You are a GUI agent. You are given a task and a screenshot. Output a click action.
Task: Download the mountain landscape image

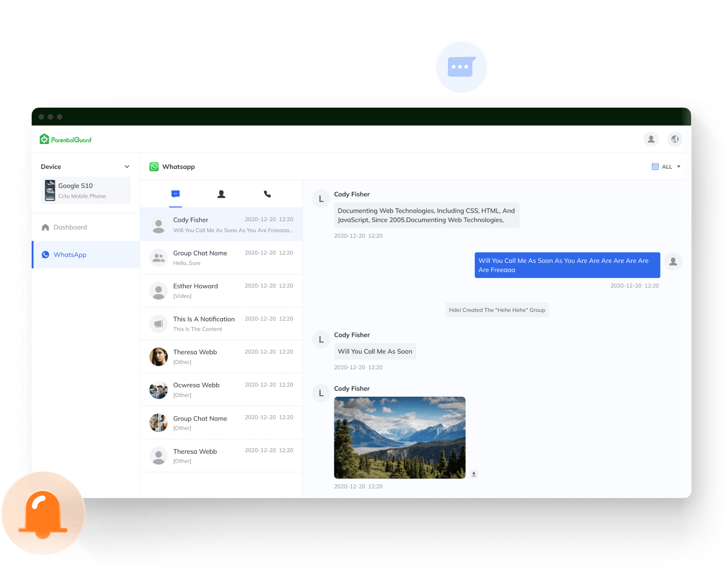[x=474, y=474]
